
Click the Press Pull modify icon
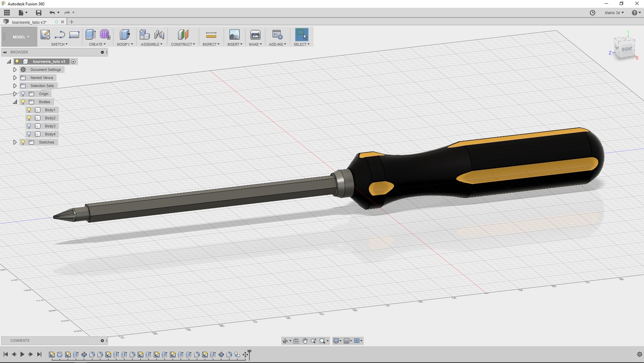pos(125,35)
